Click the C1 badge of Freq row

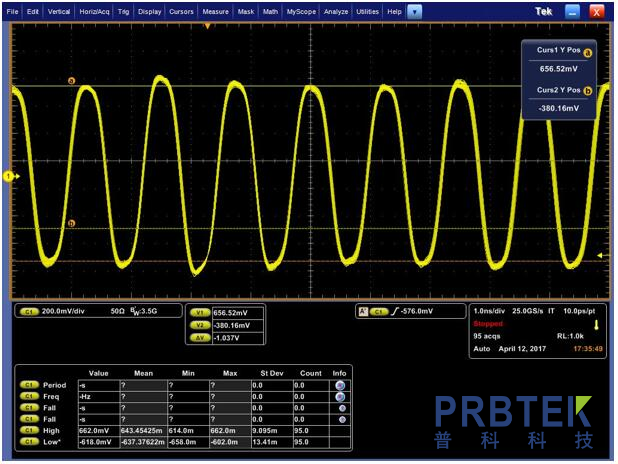(29, 396)
